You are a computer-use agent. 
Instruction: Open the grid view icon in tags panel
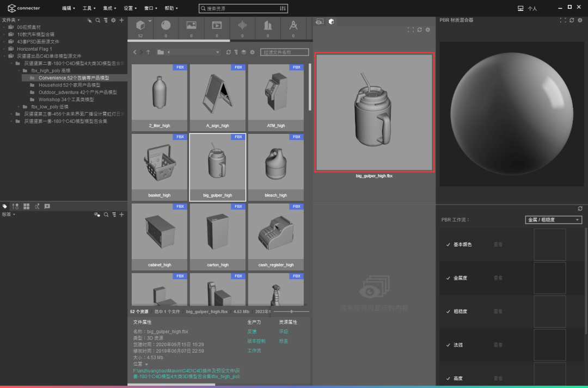(26, 206)
